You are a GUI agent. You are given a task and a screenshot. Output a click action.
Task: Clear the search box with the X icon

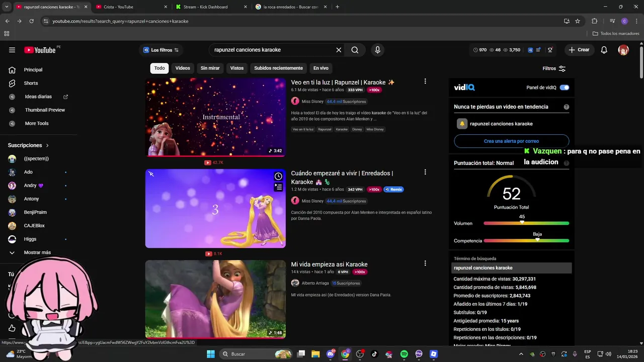click(x=339, y=50)
